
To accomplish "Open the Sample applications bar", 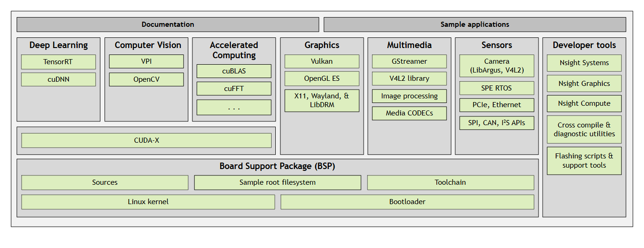I will (475, 24).
